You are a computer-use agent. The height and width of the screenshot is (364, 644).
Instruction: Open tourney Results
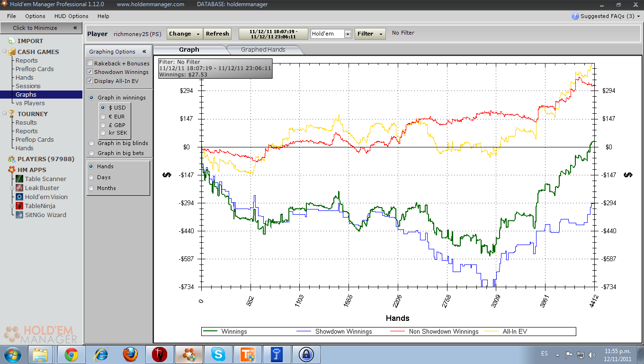point(26,122)
